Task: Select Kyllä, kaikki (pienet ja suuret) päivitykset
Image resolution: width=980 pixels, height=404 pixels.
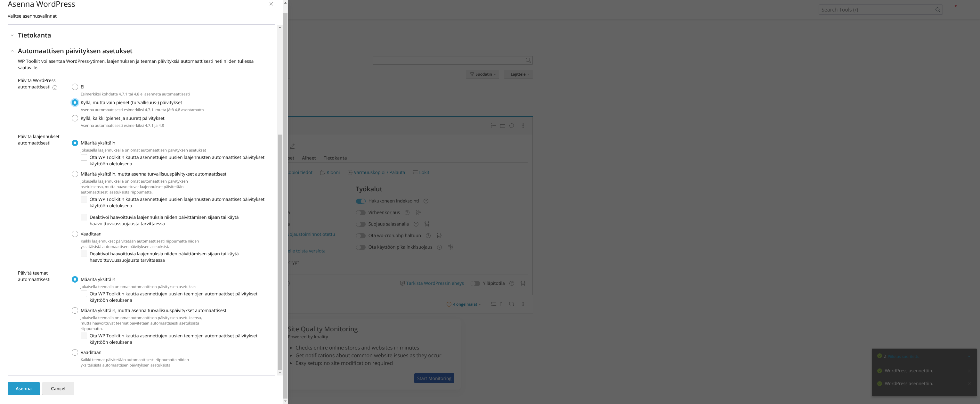Action: pos(75,119)
